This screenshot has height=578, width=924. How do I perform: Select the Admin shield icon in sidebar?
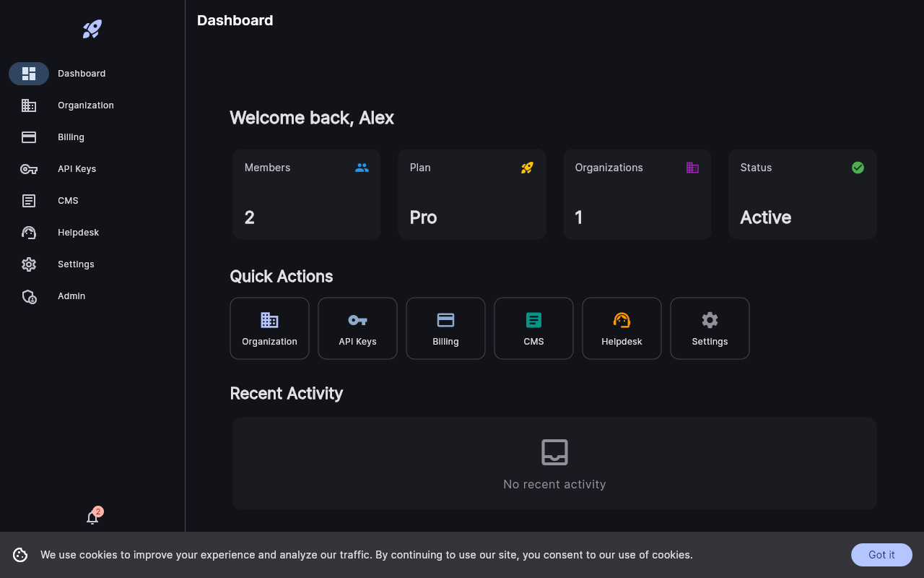pyautogui.click(x=29, y=296)
